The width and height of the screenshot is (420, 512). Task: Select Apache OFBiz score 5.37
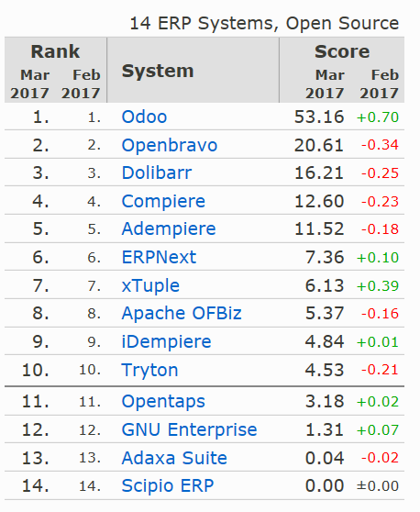325,314
